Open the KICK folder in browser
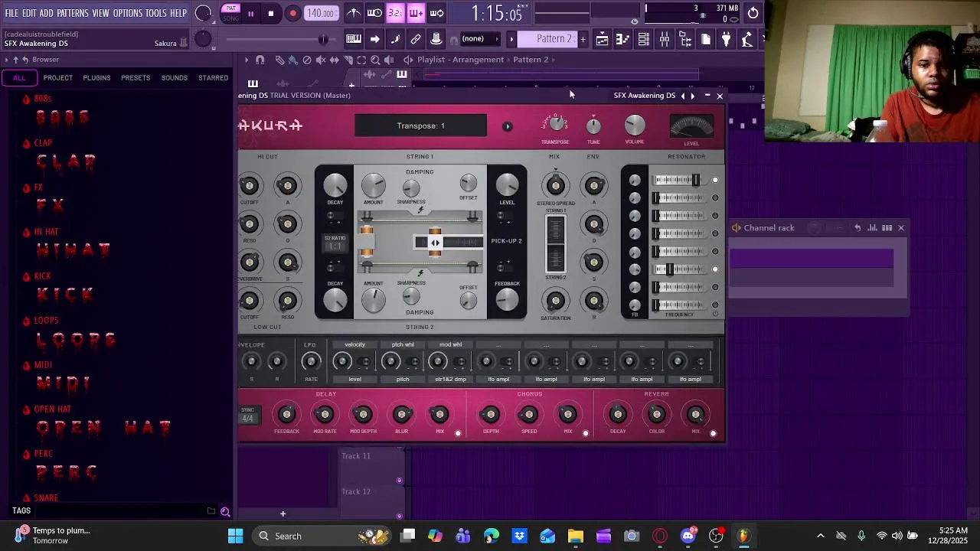This screenshot has height=551, width=980. (x=42, y=276)
